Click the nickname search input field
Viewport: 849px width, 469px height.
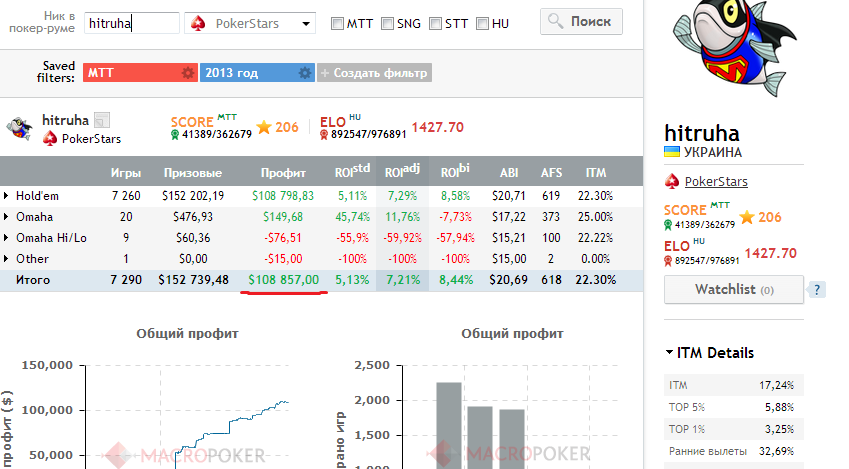132,23
